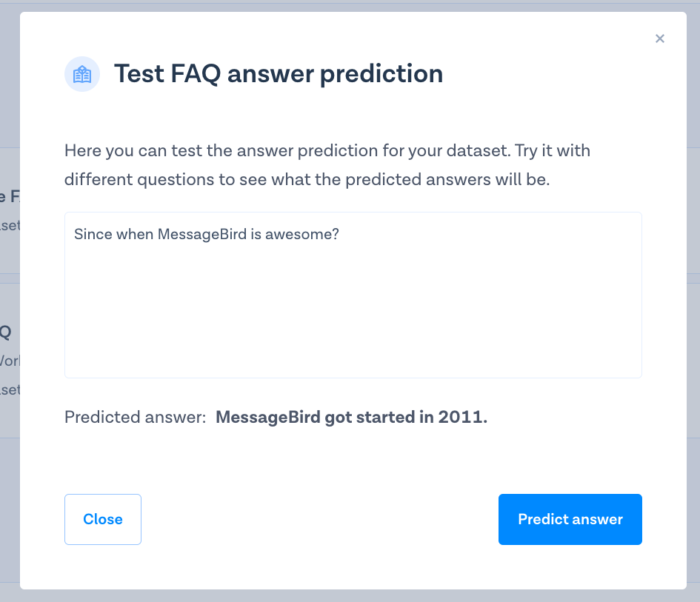Click the "Since when MessageBird is awesome?" text
Viewport: 700px width, 602px height.
[207, 234]
